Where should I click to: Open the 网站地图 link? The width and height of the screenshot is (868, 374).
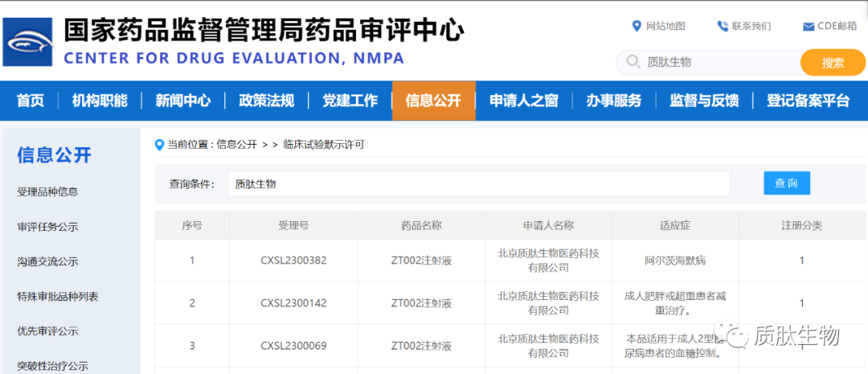point(666,26)
